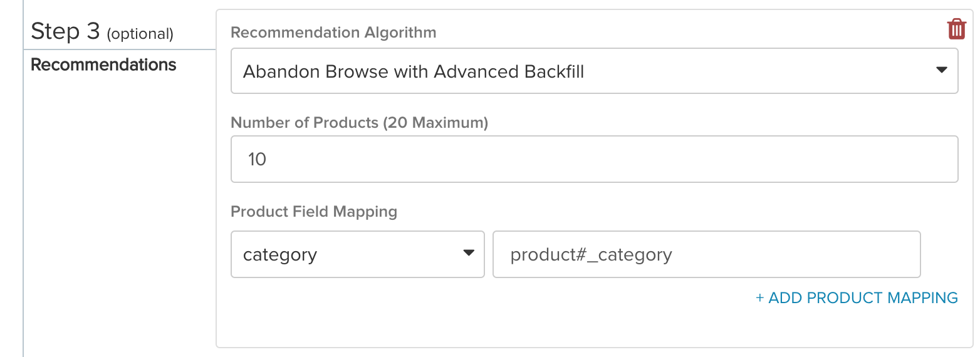Click the + ADD PRODUCT MAPPING link

tap(857, 297)
